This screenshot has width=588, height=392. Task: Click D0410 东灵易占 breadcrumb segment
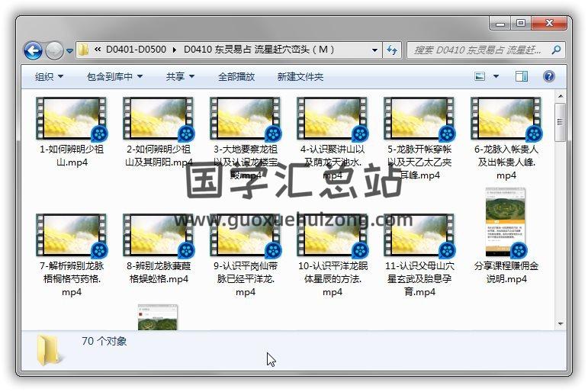(259, 50)
